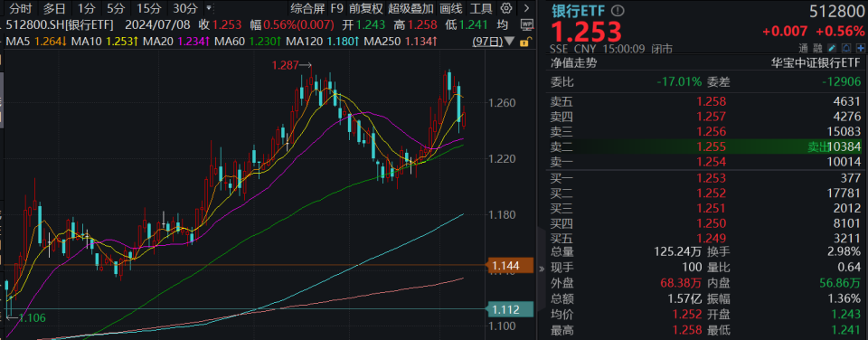This screenshot has height=340, width=868.
Task: Select the highlighted 卖二 1.255 row
Action: [706, 146]
